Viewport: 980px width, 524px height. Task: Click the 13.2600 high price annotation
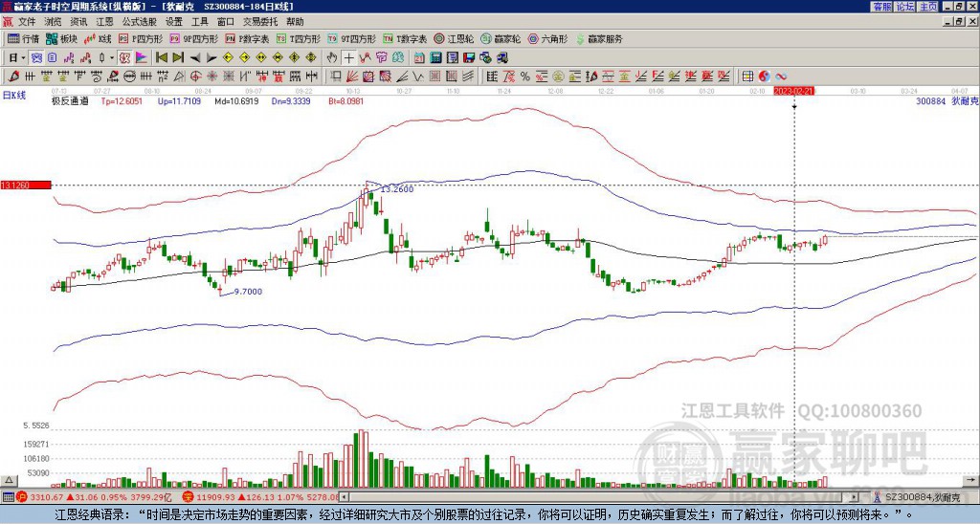coord(397,189)
